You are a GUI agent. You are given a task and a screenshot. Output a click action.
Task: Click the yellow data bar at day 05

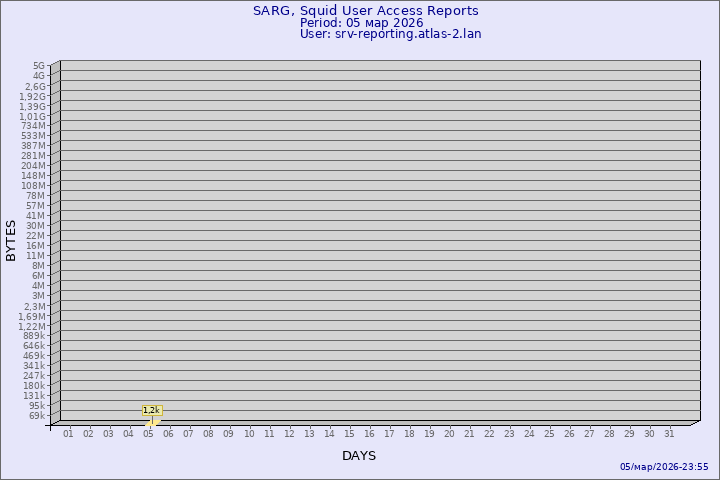(x=152, y=421)
